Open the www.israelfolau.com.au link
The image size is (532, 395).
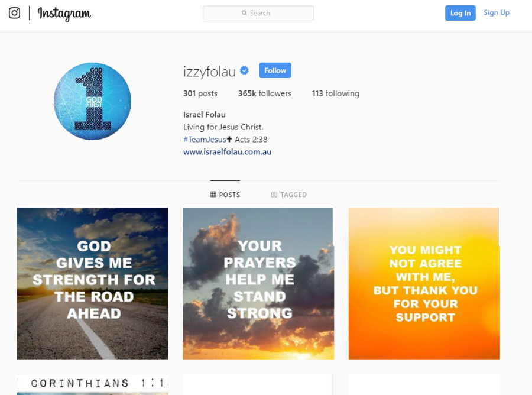228,152
